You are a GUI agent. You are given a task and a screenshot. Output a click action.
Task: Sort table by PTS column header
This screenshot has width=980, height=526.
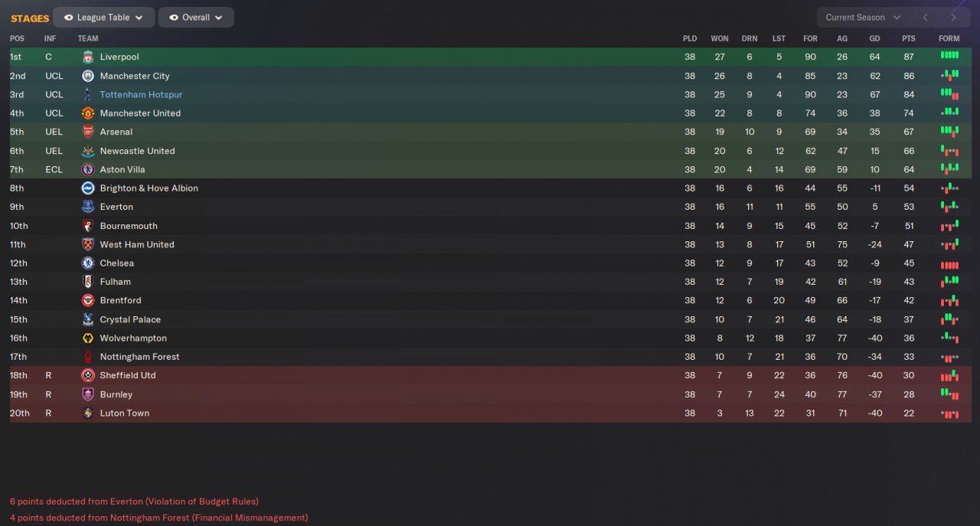click(909, 38)
